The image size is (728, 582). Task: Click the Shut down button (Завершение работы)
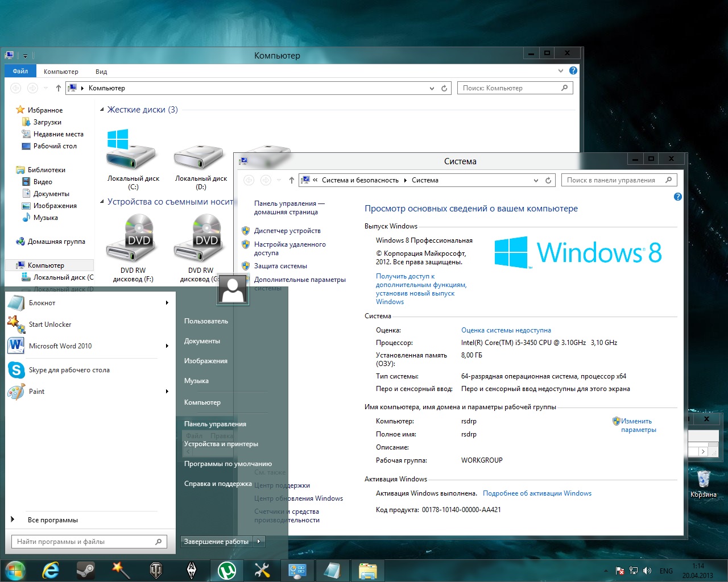(217, 542)
